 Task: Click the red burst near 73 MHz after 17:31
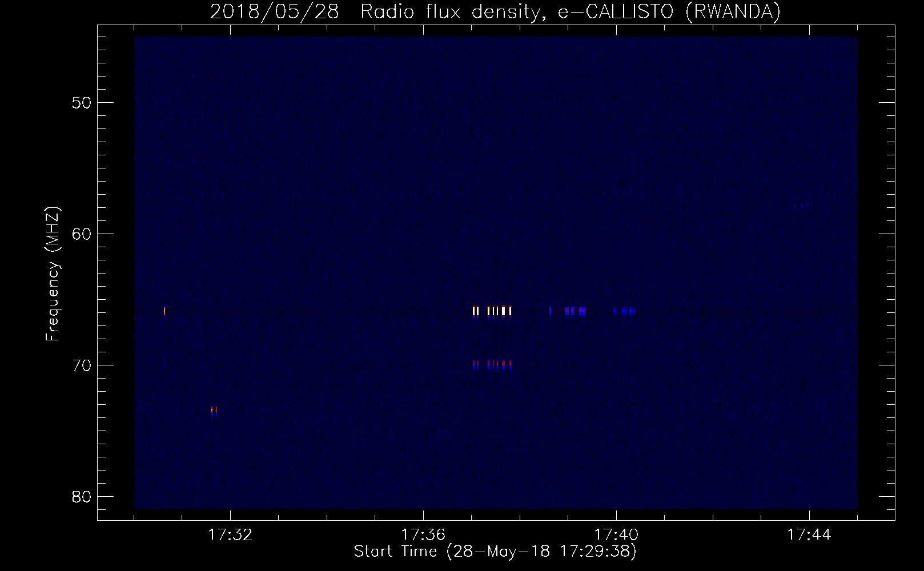coord(214,411)
